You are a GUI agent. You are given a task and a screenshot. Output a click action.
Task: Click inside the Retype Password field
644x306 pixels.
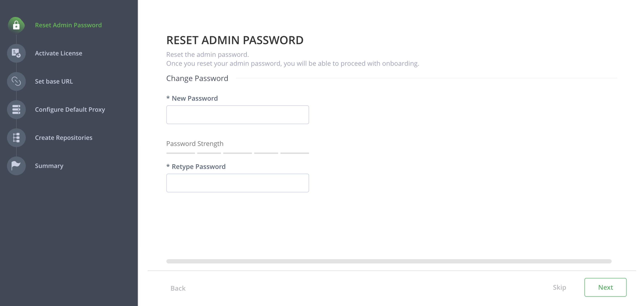click(237, 183)
